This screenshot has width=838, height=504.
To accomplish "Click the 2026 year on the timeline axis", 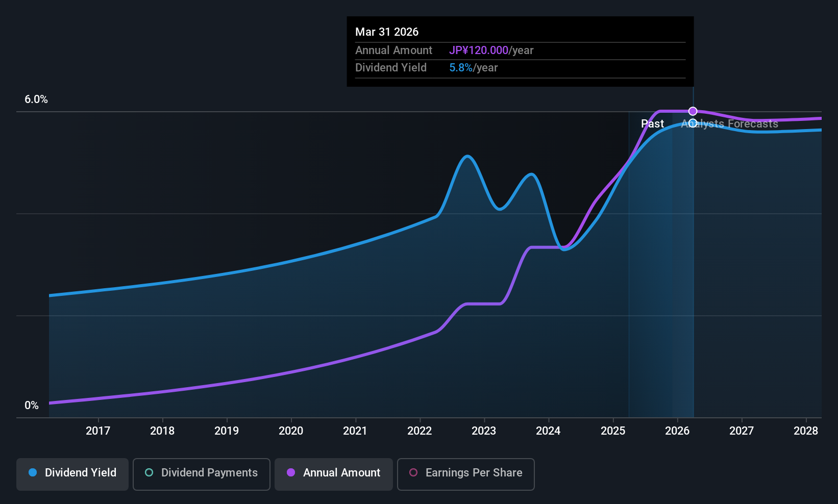I will (x=677, y=431).
